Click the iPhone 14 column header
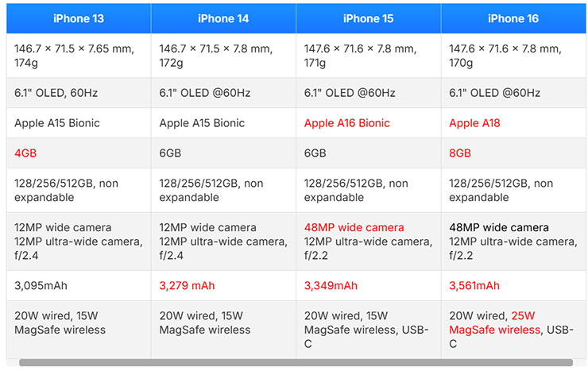The width and height of the screenshot is (588, 371). [x=223, y=18]
